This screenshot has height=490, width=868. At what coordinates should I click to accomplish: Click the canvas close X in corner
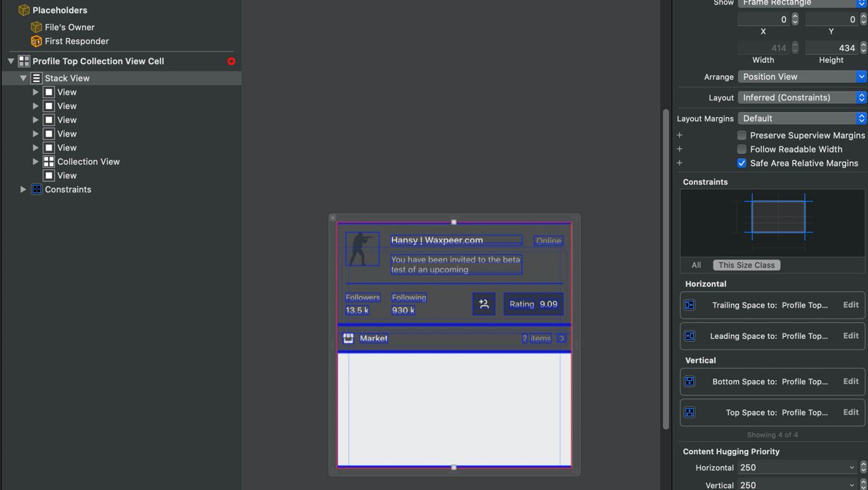(333, 218)
